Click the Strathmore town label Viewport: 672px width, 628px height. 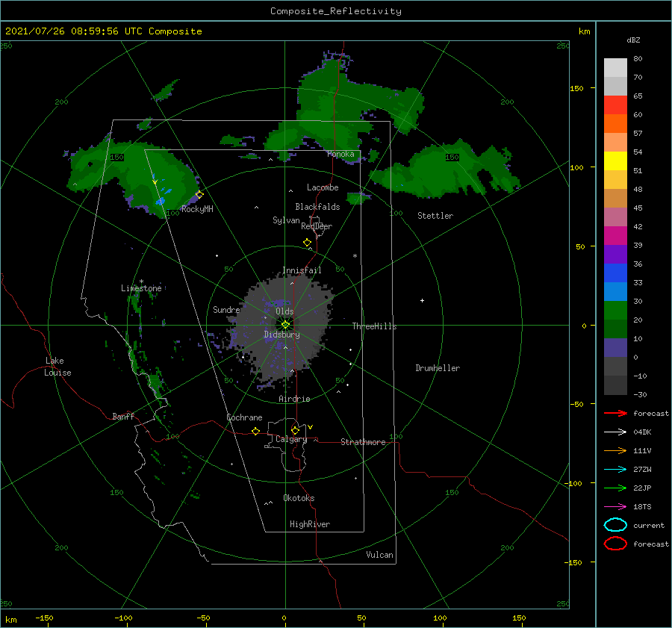[x=363, y=442]
